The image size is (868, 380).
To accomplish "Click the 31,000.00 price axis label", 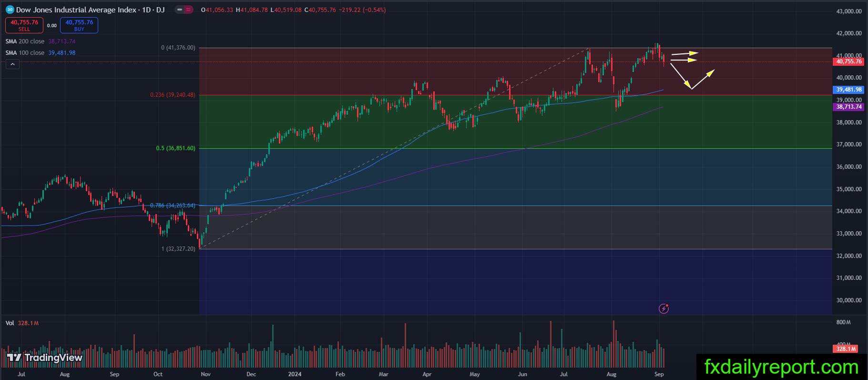I will pos(849,278).
